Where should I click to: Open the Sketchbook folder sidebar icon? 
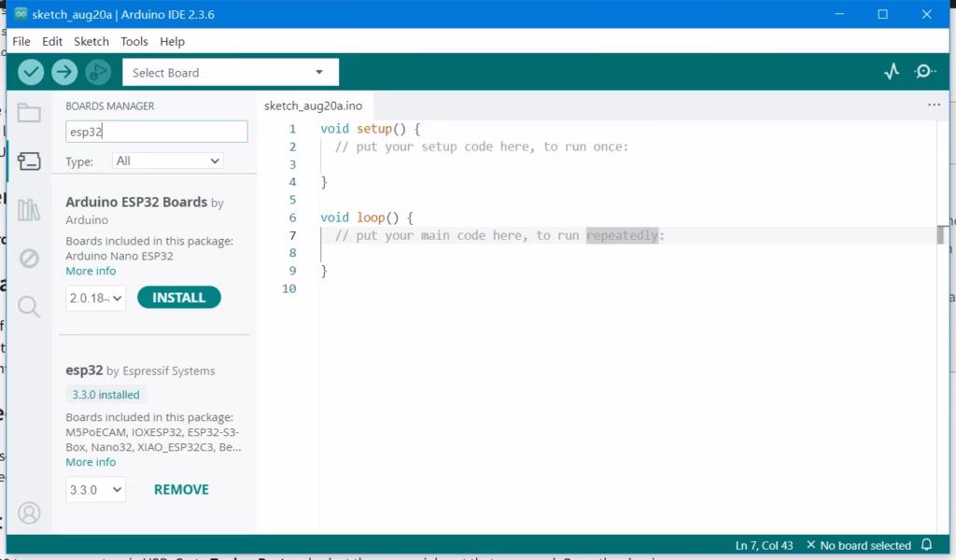tap(29, 113)
